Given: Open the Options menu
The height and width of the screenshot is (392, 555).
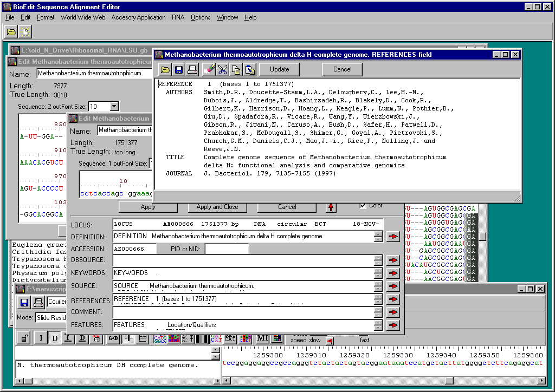Looking at the screenshot, I should tap(201, 17).
